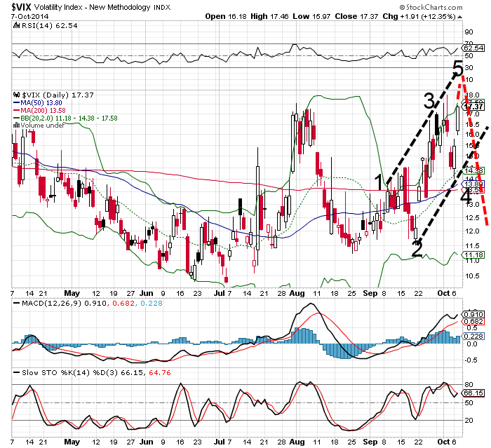Screen dimensions: 491x448
Task: Click the '7-Oct-2014' date
Action: point(29,17)
